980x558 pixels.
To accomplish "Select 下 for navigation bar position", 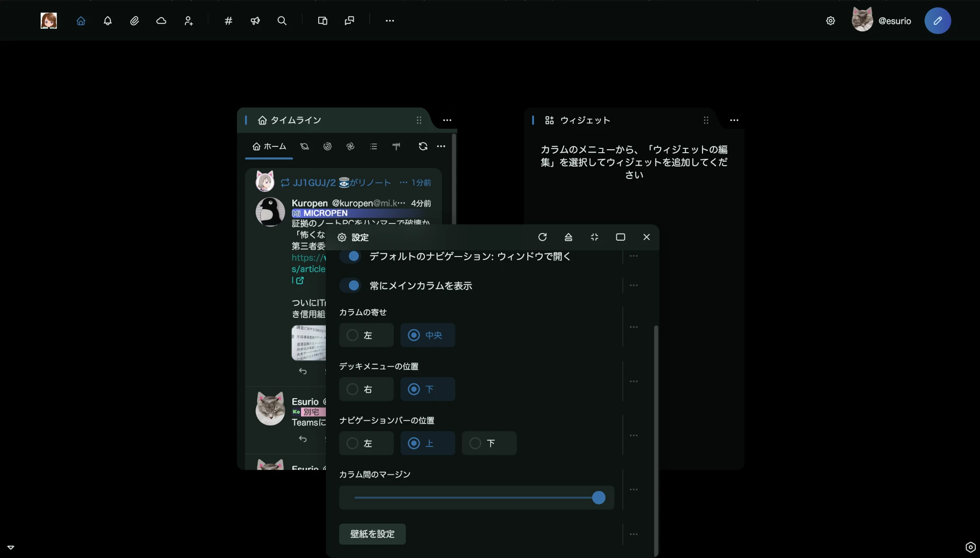I will click(x=489, y=443).
